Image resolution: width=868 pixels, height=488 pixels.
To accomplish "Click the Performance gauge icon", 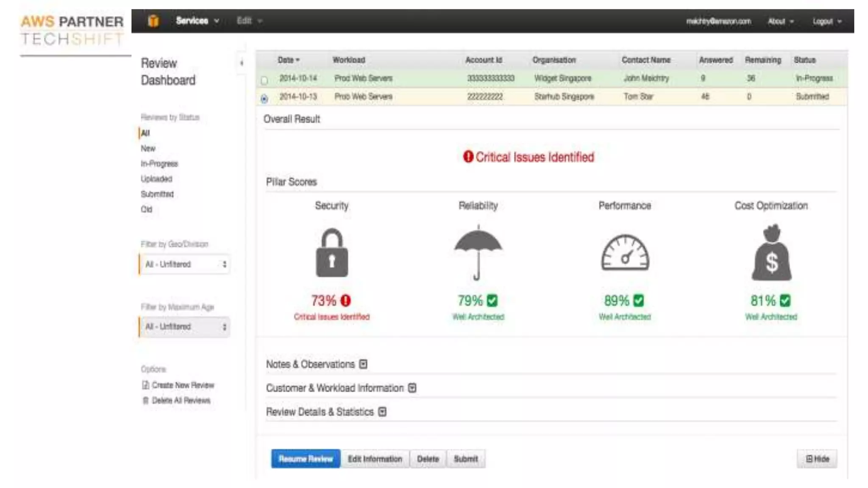I will pyautogui.click(x=625, y=253).
